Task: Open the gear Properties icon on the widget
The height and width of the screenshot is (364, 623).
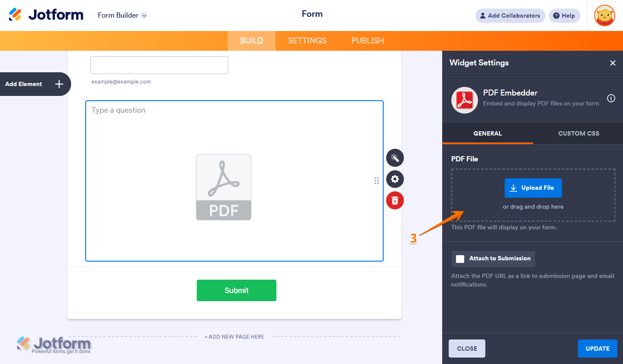Action: (x=395, y=179)
